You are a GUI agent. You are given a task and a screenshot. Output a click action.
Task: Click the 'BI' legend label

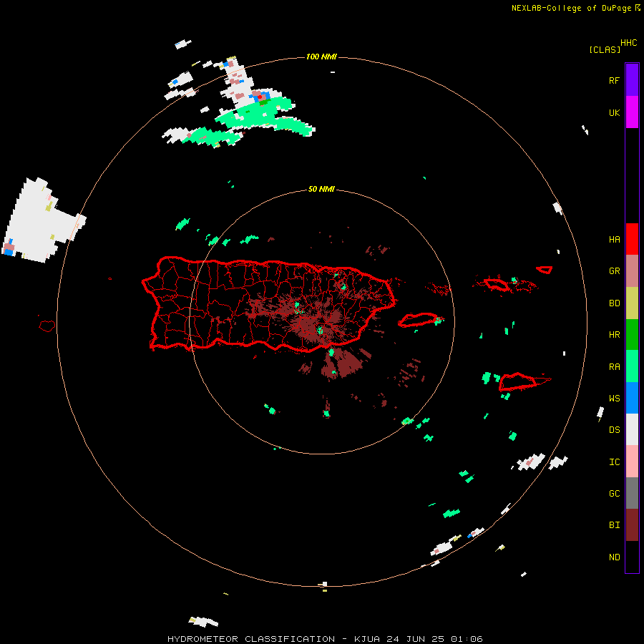(x=614, y=525)
